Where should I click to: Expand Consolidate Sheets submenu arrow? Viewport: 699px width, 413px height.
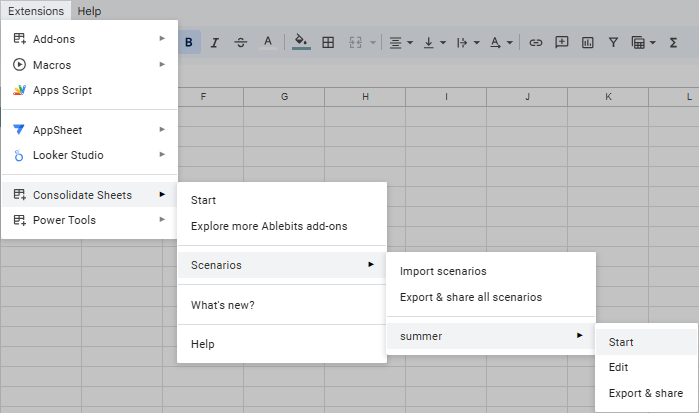162,194
